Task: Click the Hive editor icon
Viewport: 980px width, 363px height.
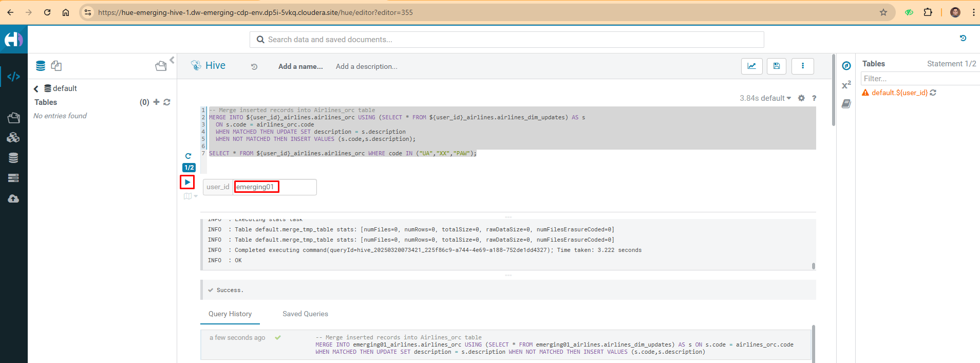Action: click(196, 65)
